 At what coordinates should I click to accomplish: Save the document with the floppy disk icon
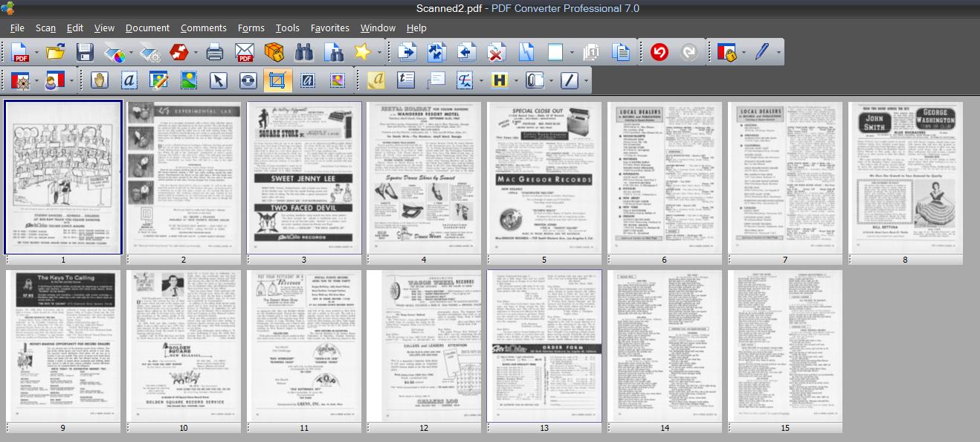click(85, 52)
